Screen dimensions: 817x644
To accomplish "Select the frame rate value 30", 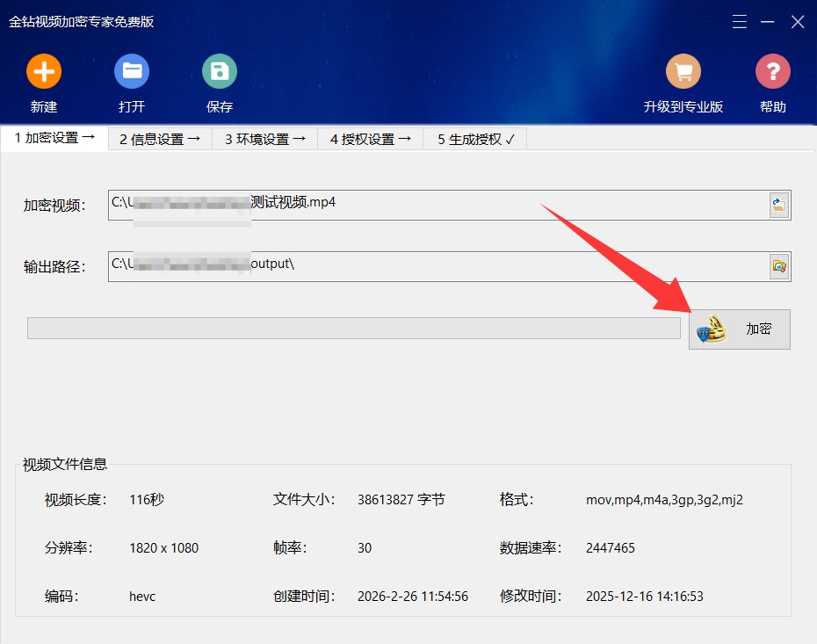I will pos(365,548).
